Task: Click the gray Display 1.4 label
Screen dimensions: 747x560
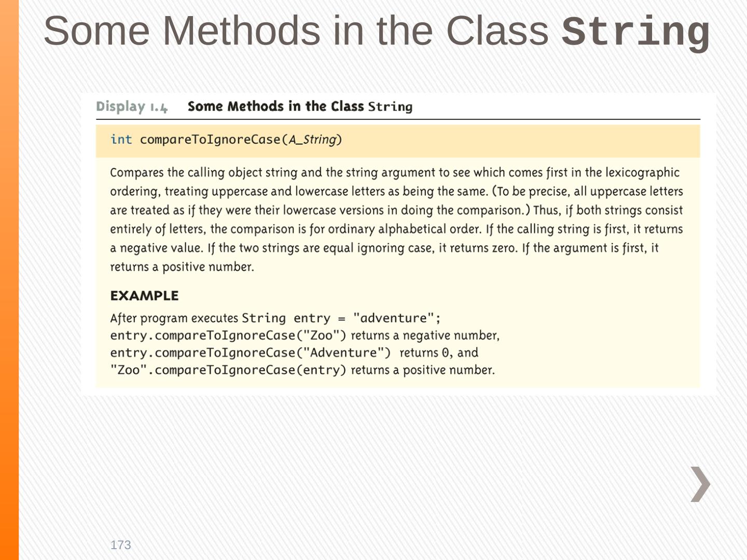Action: (x=132, y=107)
